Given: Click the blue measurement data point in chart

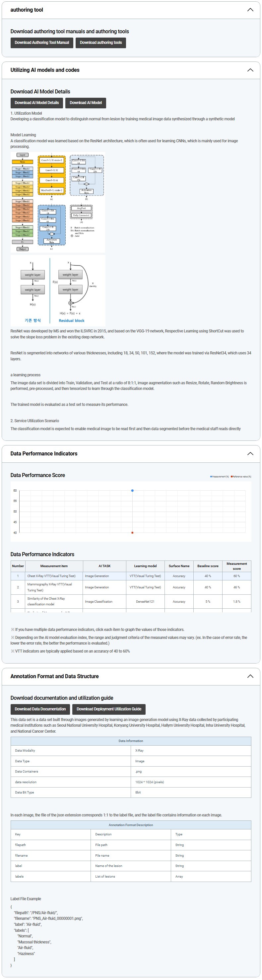Looking at the screenshot, I should coord(132,490).
